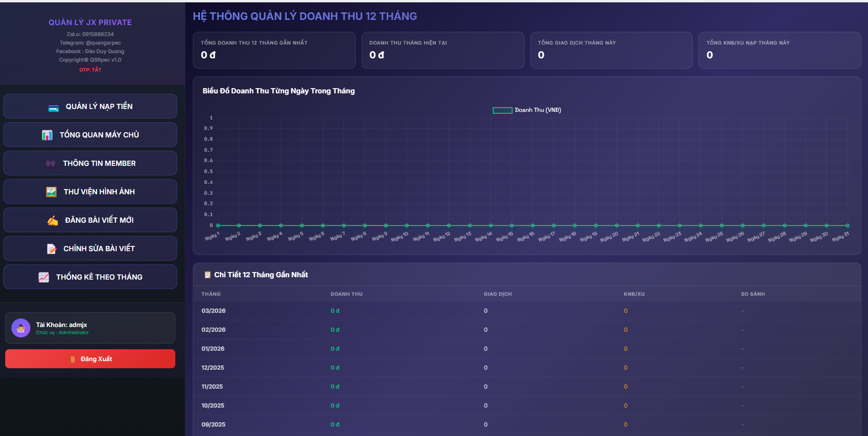Go to Thông Tin Member page

pos(90,163)
